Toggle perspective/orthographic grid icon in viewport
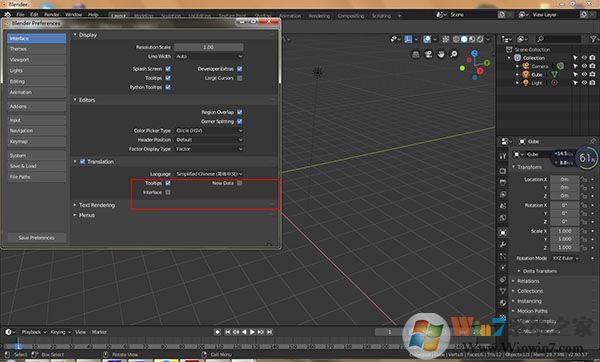600x362 pixels. tap(416, 54)
